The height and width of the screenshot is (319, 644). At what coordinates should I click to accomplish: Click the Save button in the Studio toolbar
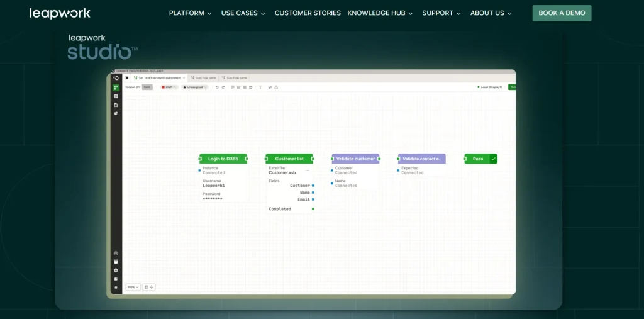147,87
